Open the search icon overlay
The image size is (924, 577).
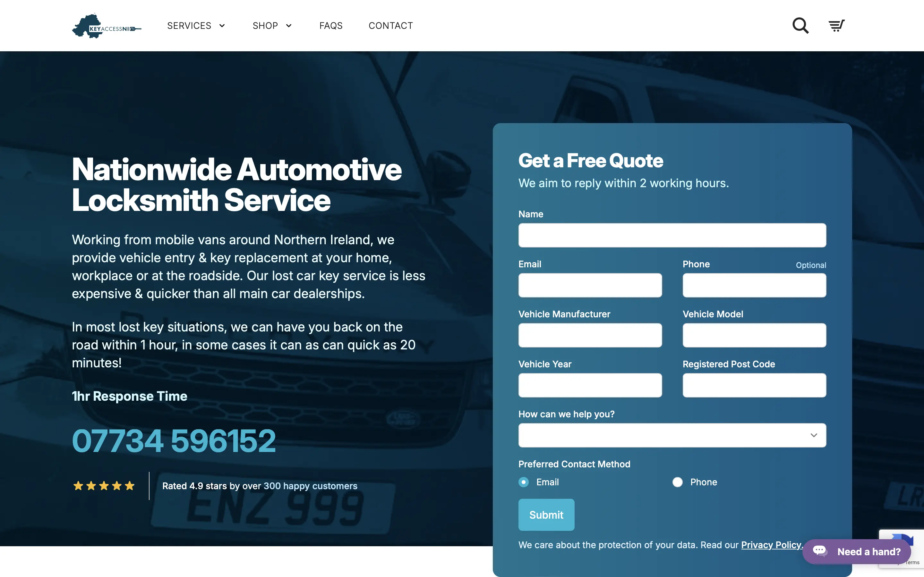[x=801, y=25]
